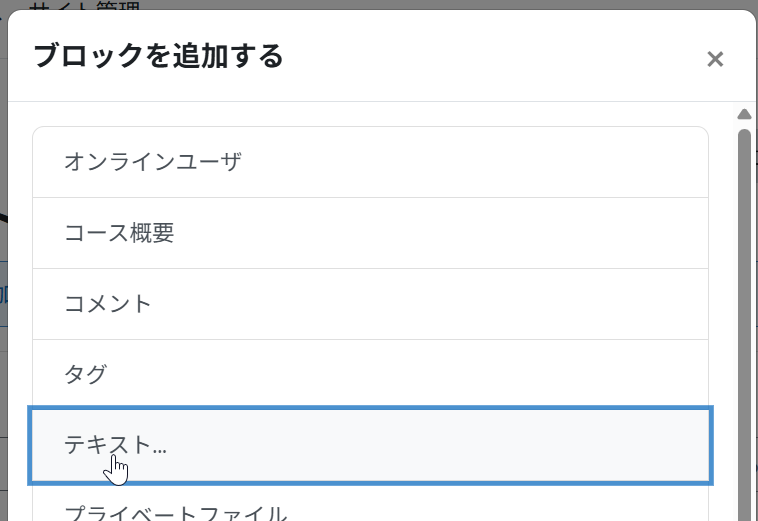This screenshot has height=521, width=758.
Task: Click the dialog's vertical scrollbar thumb
Action: [x=744, y=325]
